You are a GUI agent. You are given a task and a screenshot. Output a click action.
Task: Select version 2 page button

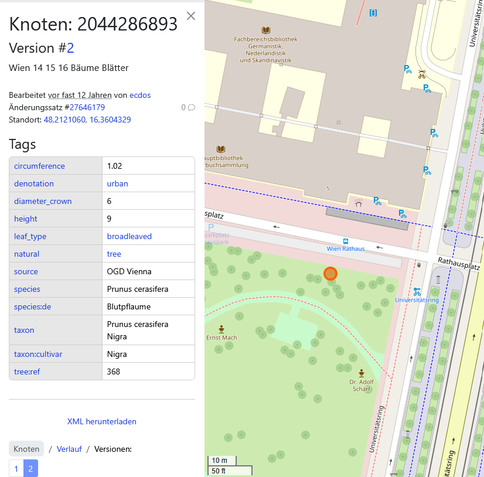30,469
